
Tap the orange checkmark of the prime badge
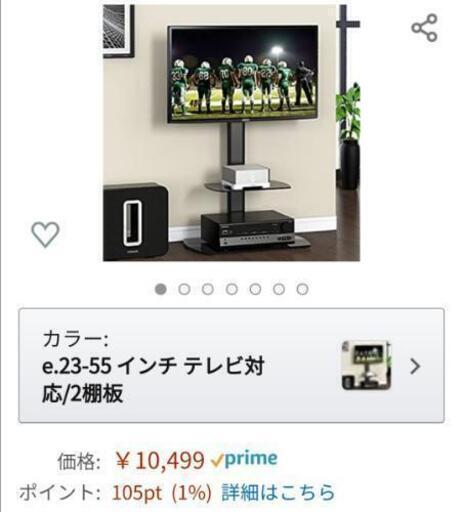tap(217, 461)
